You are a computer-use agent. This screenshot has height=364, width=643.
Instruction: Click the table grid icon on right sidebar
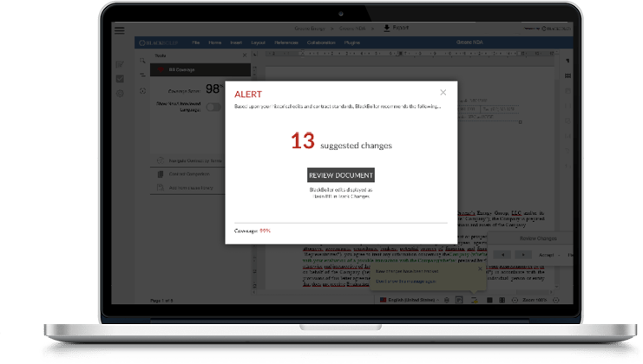568,75
